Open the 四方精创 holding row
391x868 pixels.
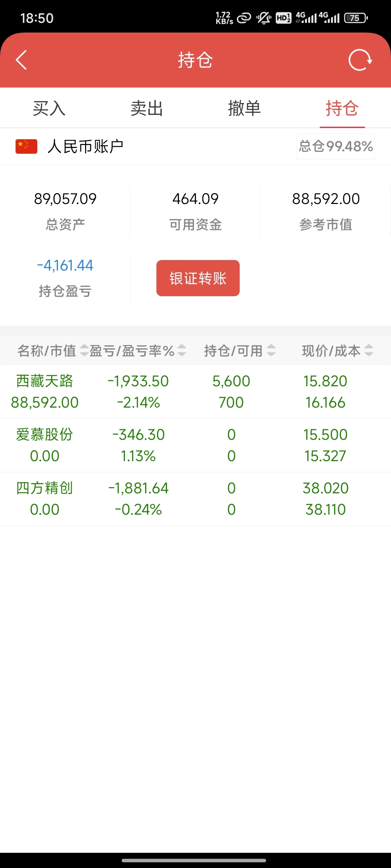coord(195,499)
